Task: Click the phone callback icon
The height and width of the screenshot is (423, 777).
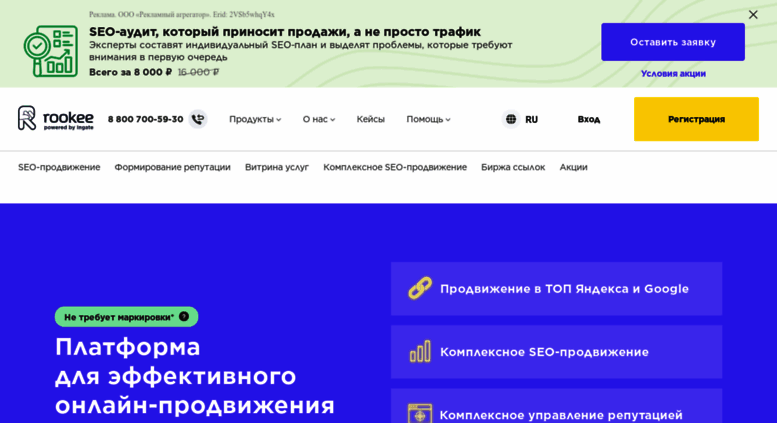Action: (x=198, y=119)
